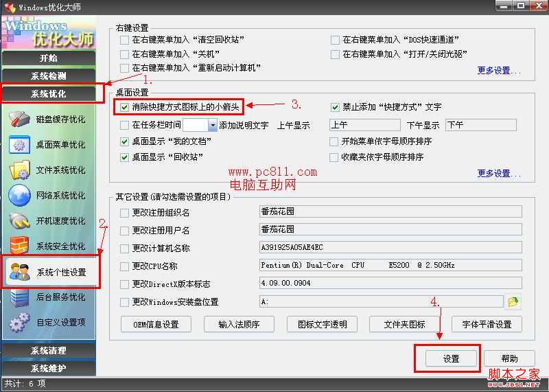Image resolution: width=549 pixels, height=392 pixels.
Task: Open 输入法顺序 button
Action: pos(239,325)
